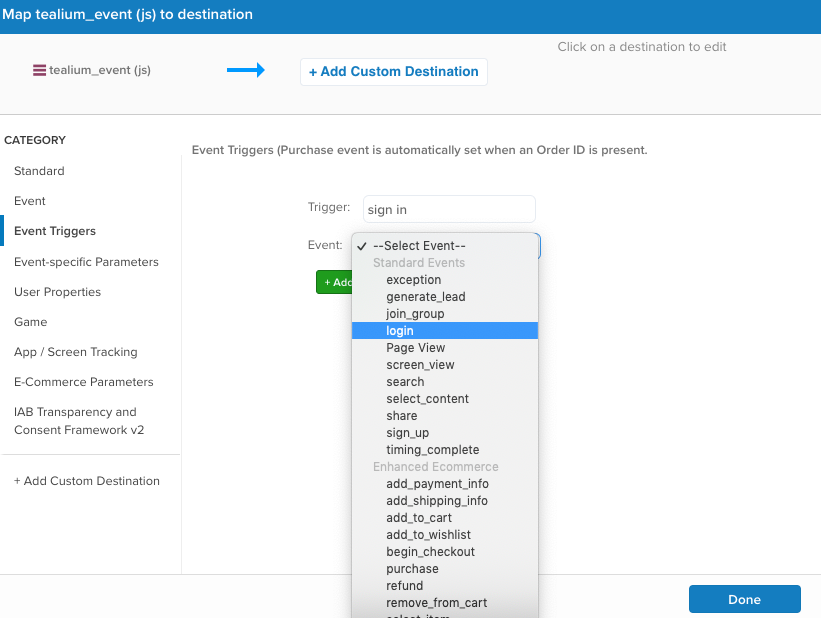
Task: Open App / Screen Tracking category
Action: [x=76, y=352]
